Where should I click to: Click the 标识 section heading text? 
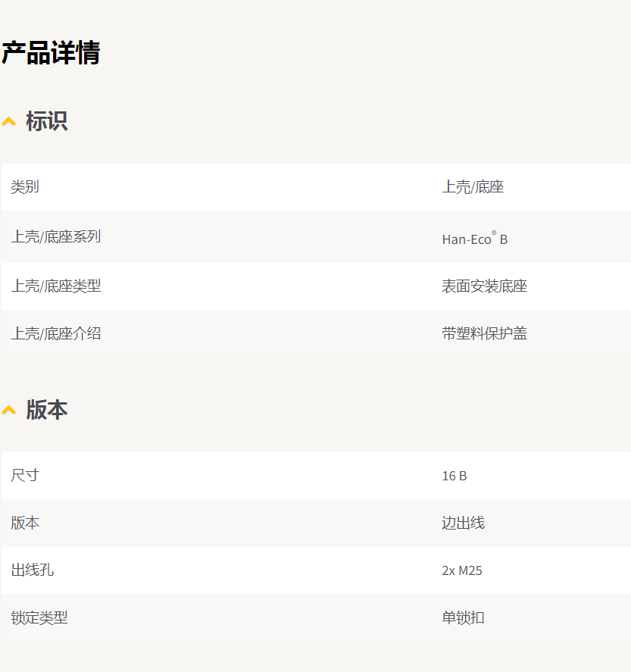47,121
